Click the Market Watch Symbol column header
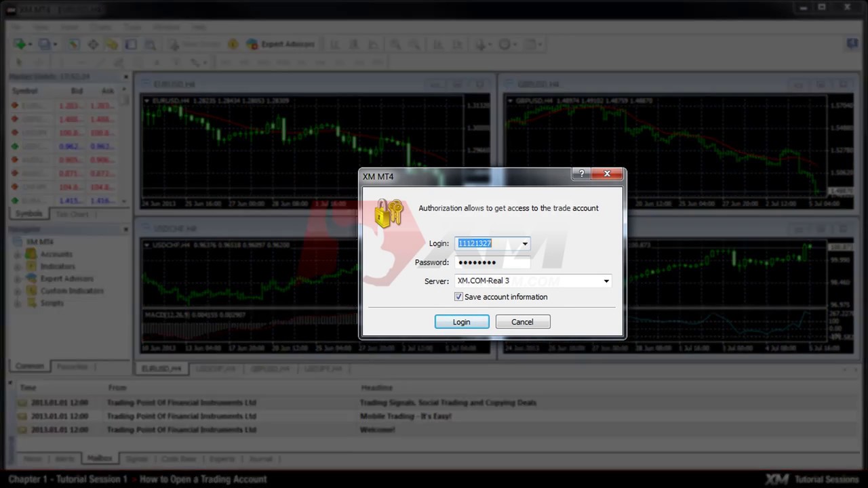Screen dimensions: 868x488 coord(25,91)
